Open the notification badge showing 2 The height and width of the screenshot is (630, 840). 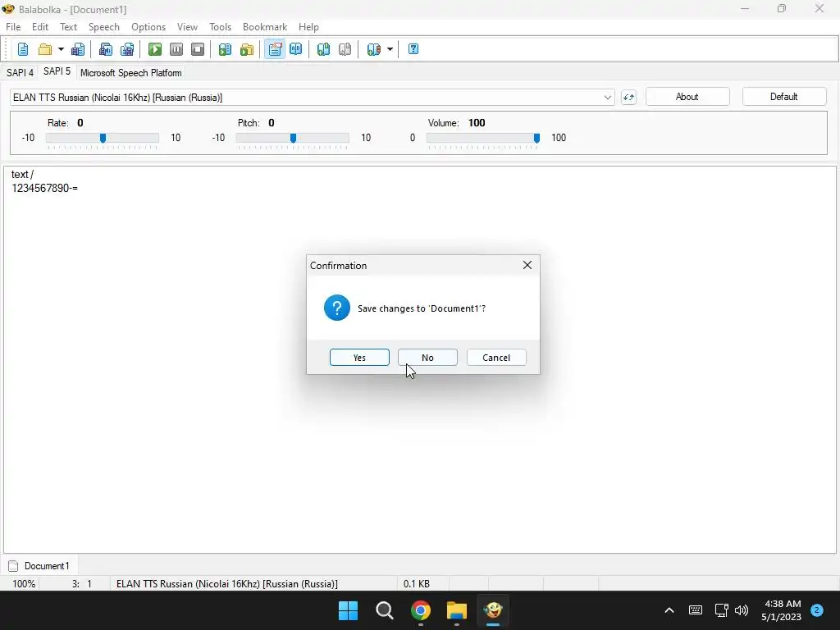[x=817, y=610]
